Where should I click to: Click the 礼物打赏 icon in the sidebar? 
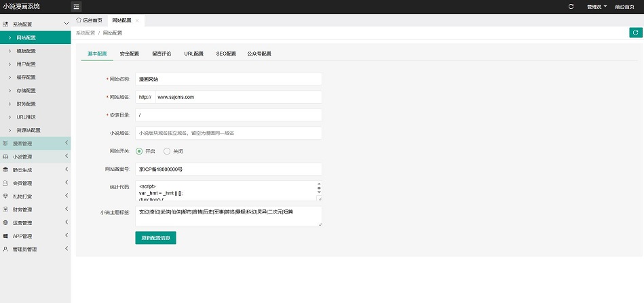pyautogui.click(x=5, y=197)
